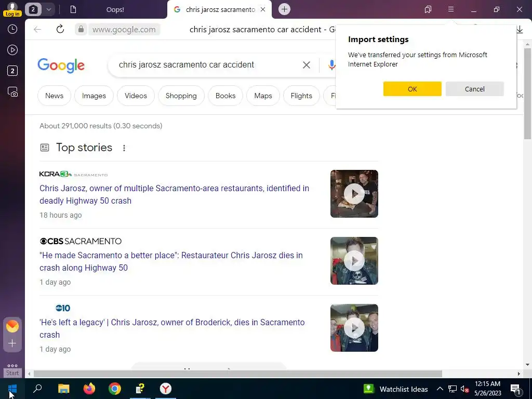Open the three-dots sidebar options
Screen dimensions: 532x399
(x=12, y=365)
